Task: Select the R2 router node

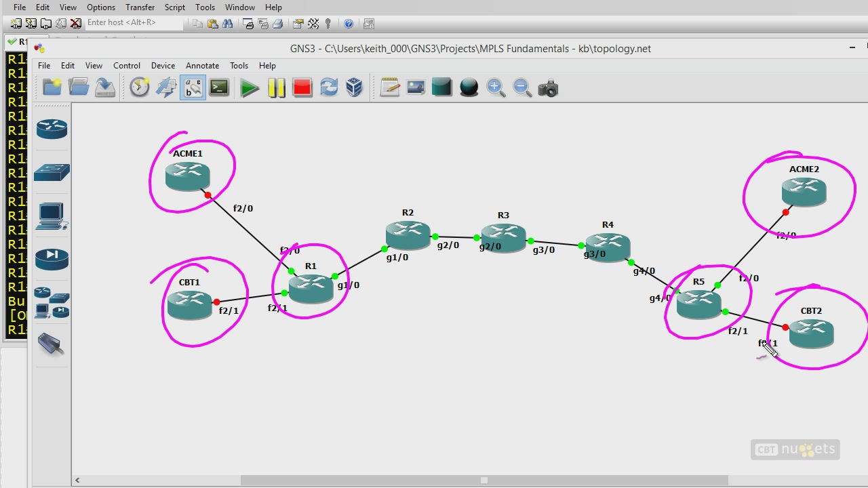Action: click(408, 236)
